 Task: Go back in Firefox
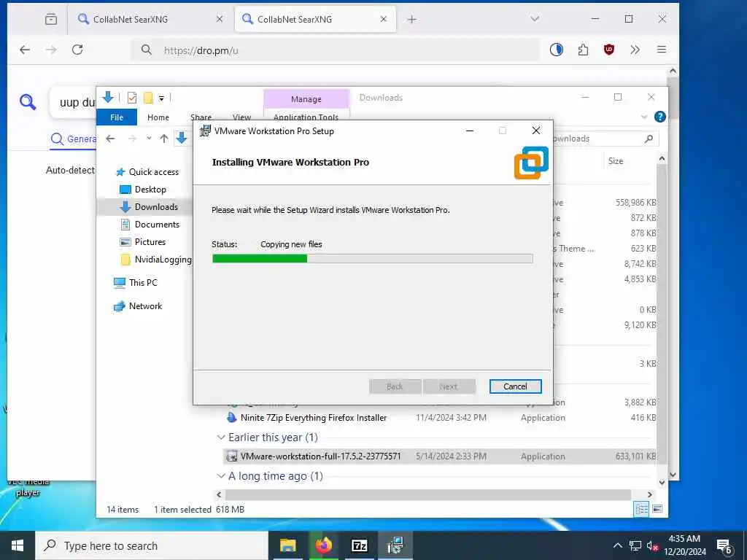[25, 50]
